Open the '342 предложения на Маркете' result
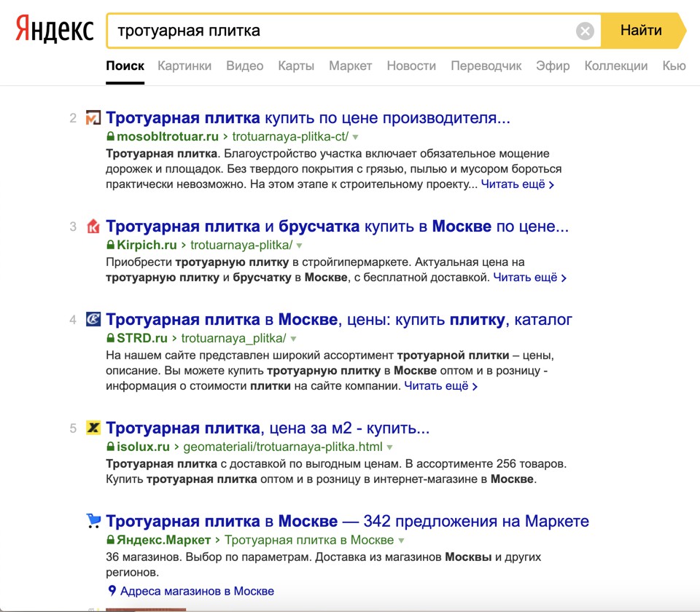This screenshot has height=612, width=700. pos(347,521)
